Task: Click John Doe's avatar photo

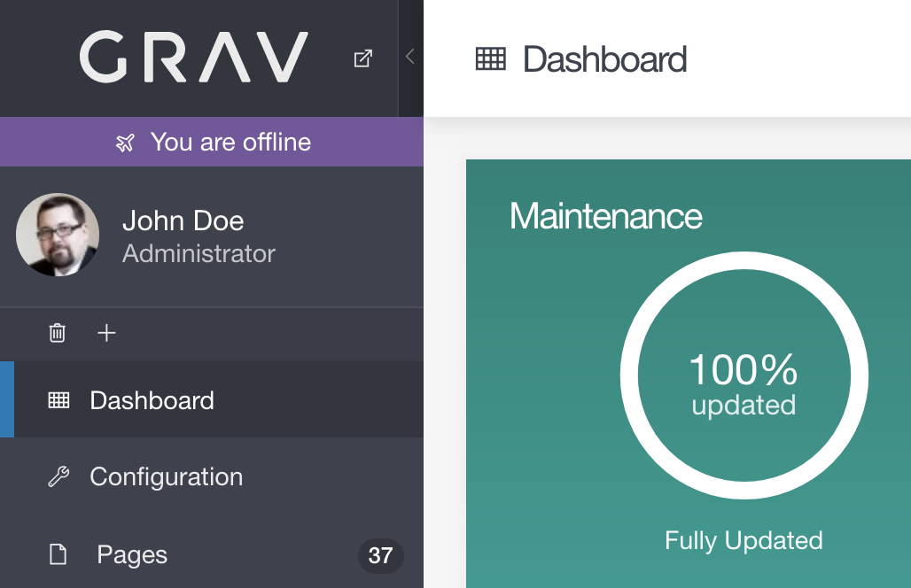Action: click(58, 235)
